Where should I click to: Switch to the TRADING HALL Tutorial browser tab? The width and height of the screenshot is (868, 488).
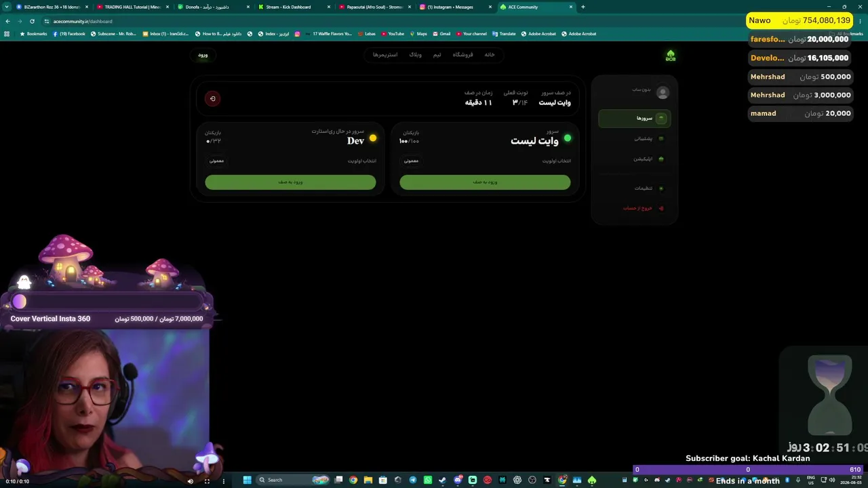point(133,7)
